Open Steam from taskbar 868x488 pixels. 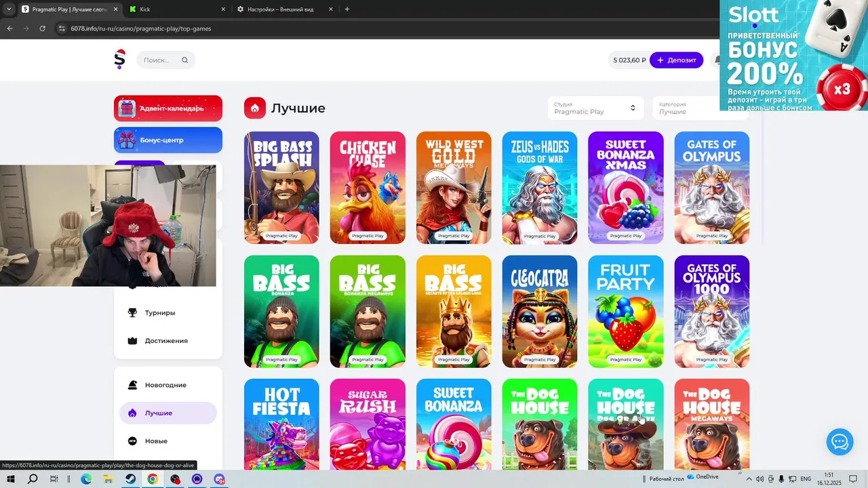pos(130,479)
